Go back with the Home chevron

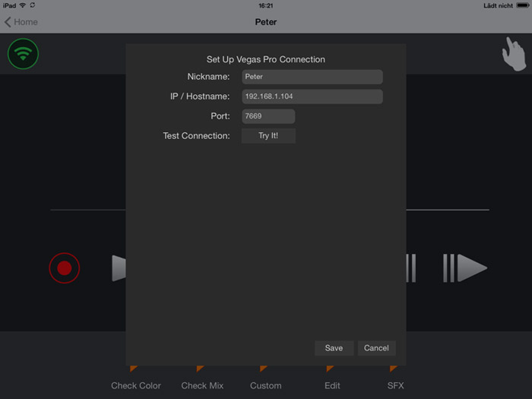click(x=21, y=22)
